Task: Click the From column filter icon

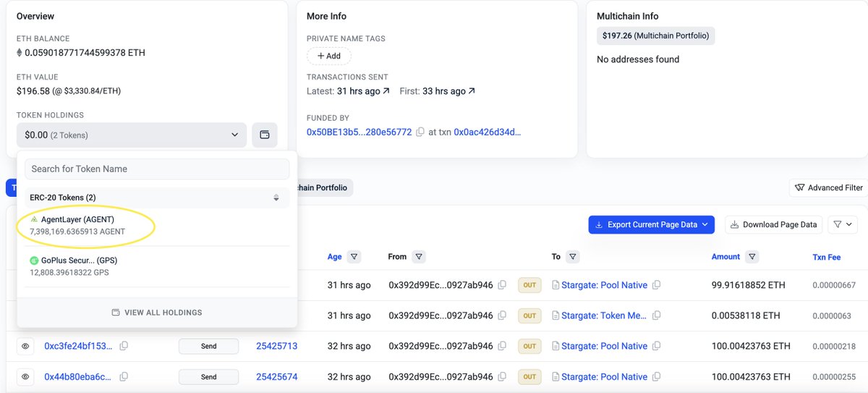Action: [x=420, y=256]
